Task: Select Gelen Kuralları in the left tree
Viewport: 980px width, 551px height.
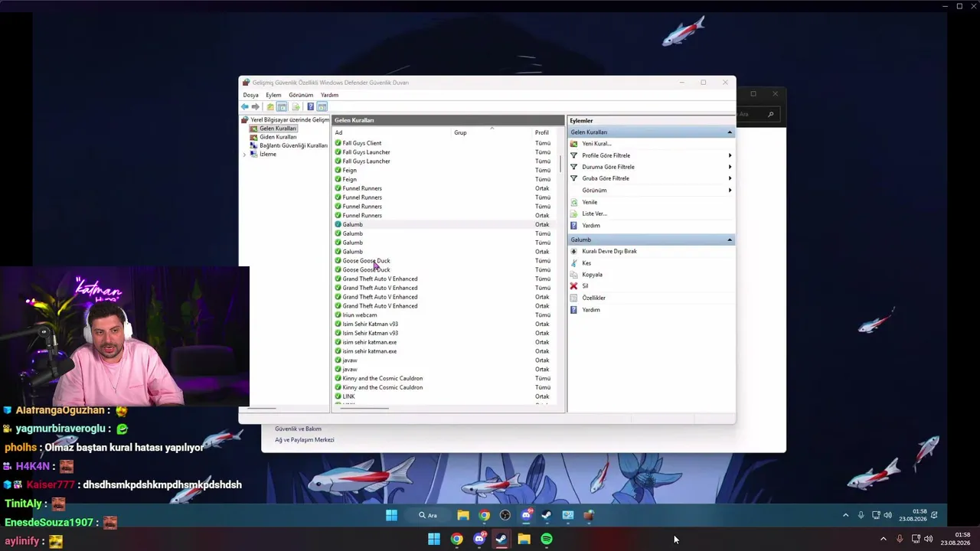Action: tap(278, 129)
